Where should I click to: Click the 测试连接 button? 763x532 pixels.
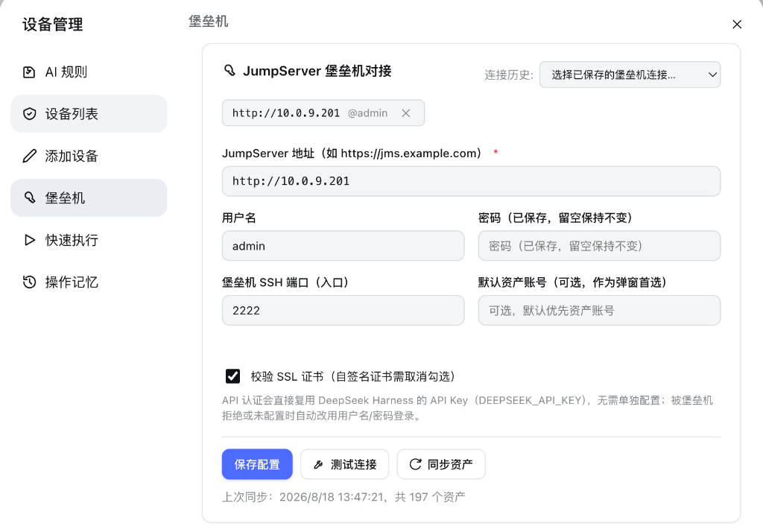(344, 464)
